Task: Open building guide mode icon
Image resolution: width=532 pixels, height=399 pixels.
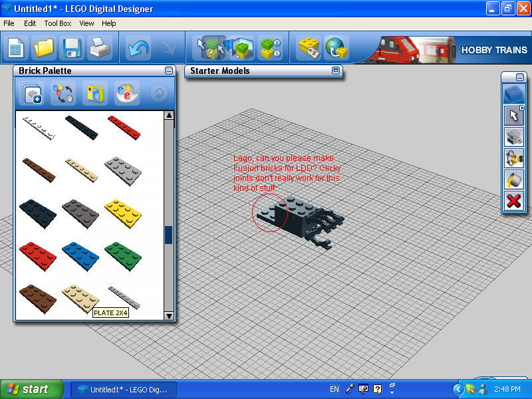Action: click(x=270, y=48)
